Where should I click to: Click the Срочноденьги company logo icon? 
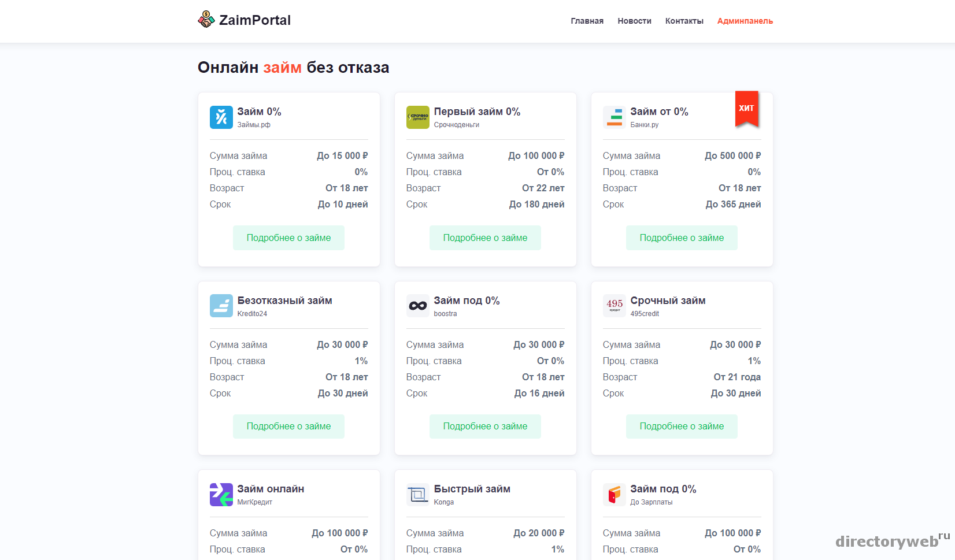(x=418, y=117)
